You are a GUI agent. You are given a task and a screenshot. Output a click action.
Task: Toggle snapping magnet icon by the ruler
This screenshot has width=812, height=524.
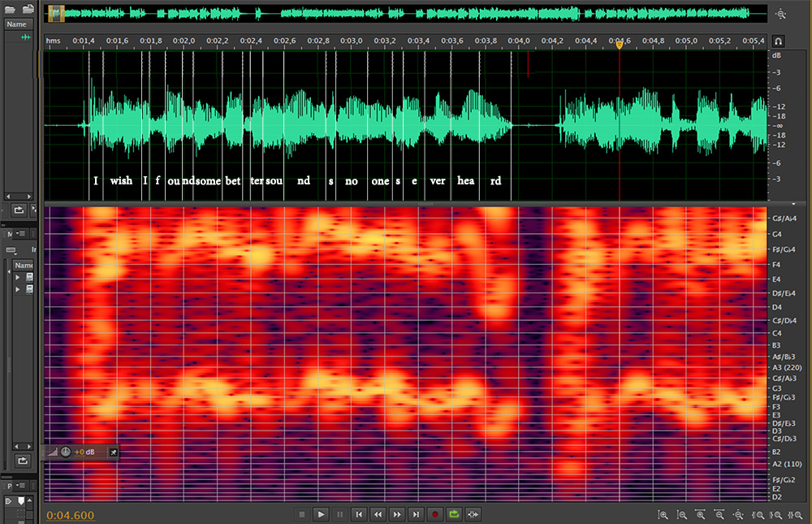[x=778, y=41]
